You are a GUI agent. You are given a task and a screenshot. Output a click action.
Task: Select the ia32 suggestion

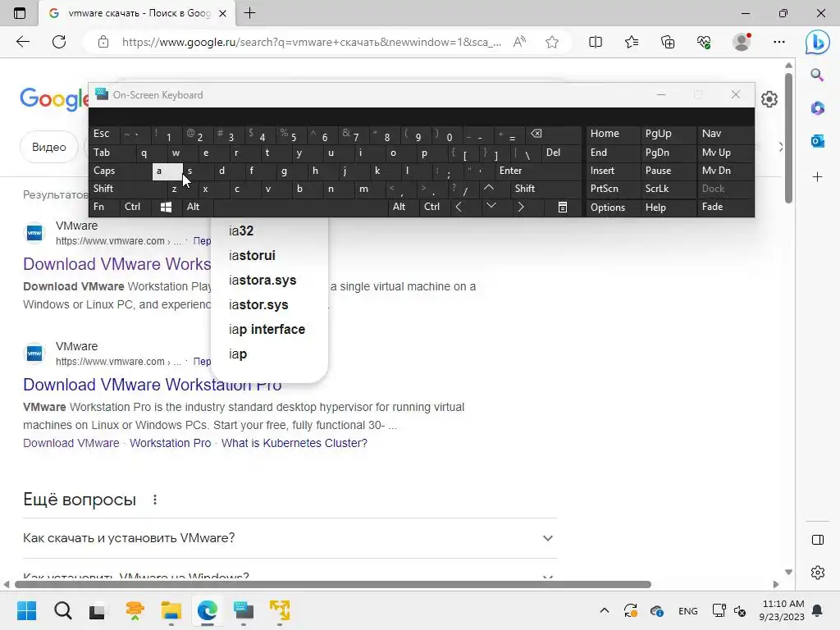point(269,231)
